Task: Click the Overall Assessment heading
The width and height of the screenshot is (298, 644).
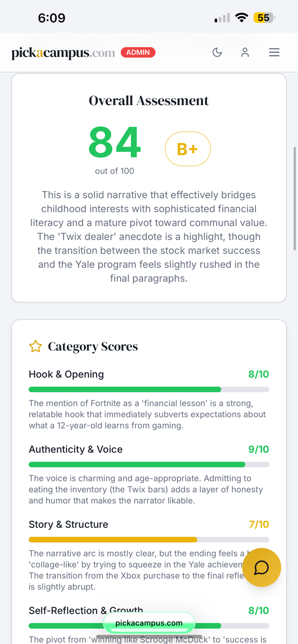Action: (x=149, y=101)
